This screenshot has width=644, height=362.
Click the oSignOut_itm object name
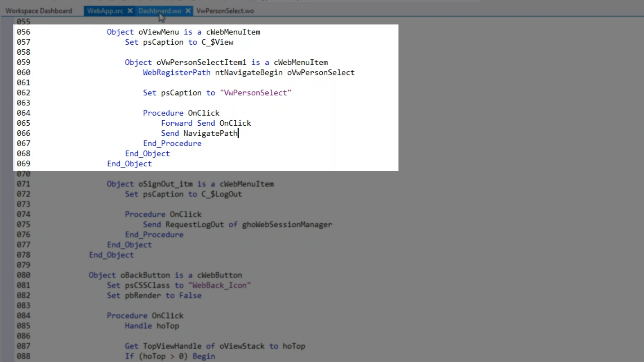165,184
